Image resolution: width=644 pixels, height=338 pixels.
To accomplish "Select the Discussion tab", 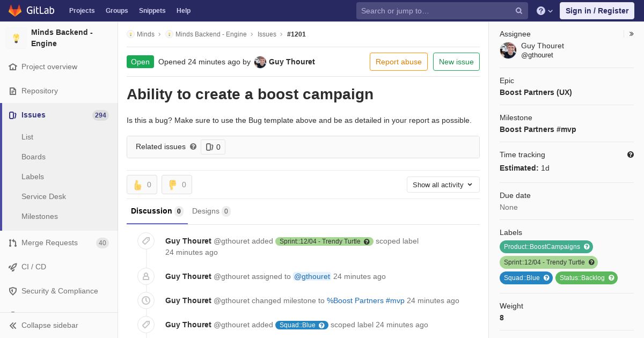I will pyautogui.click(x=157, y=211).
